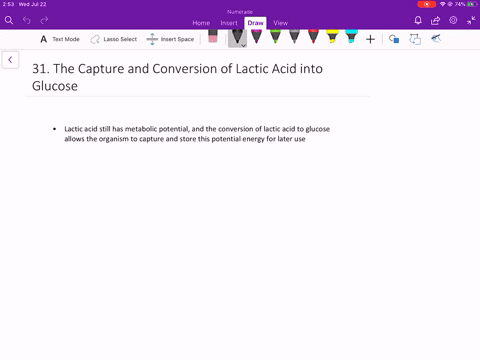Open notifications bell
The image size is (480, 360).
tap(418, 20)
